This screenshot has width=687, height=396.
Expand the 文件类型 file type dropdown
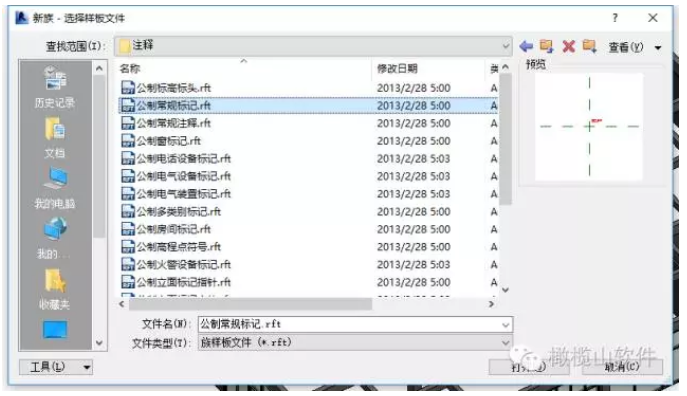pyautogui.click(x=506, y=343)
